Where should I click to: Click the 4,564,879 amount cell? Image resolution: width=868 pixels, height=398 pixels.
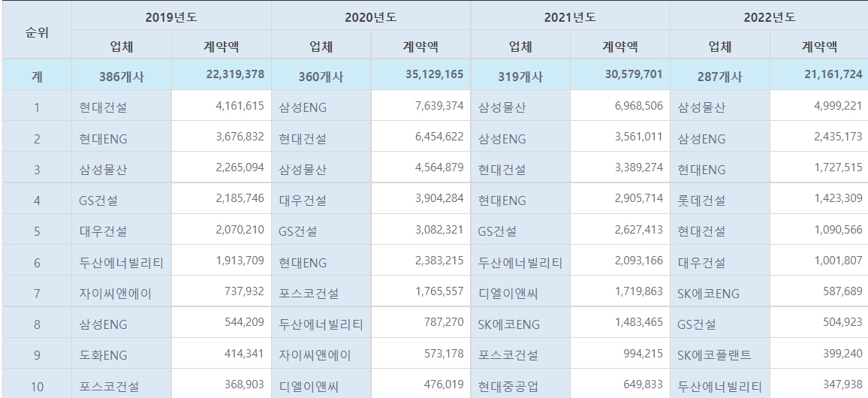(420, 167)
